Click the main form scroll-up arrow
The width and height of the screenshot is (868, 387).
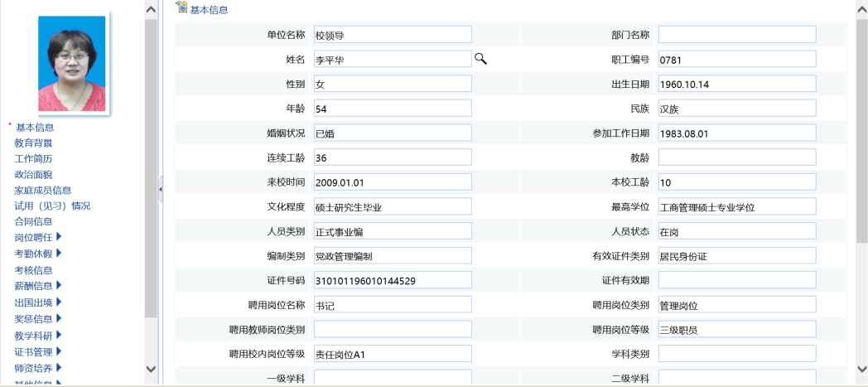[861, 7]
